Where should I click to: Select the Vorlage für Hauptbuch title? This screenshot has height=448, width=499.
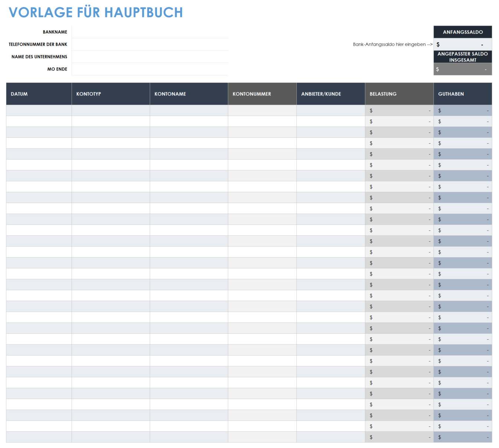96,12
